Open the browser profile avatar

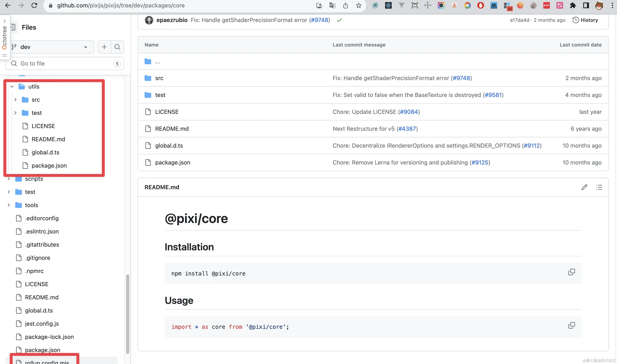(599, 5)
